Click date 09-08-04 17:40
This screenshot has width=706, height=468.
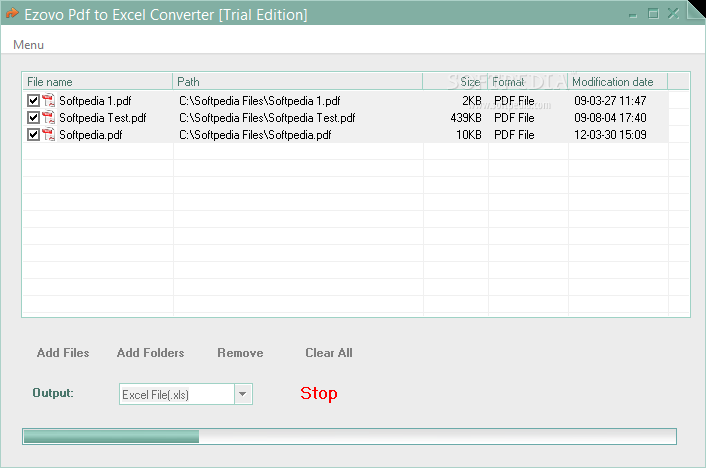610,118
